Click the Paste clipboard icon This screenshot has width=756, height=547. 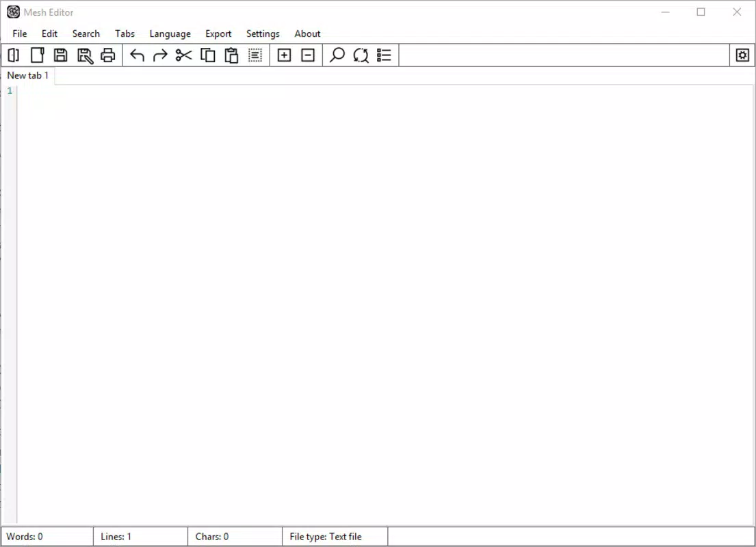coord(231,55)
